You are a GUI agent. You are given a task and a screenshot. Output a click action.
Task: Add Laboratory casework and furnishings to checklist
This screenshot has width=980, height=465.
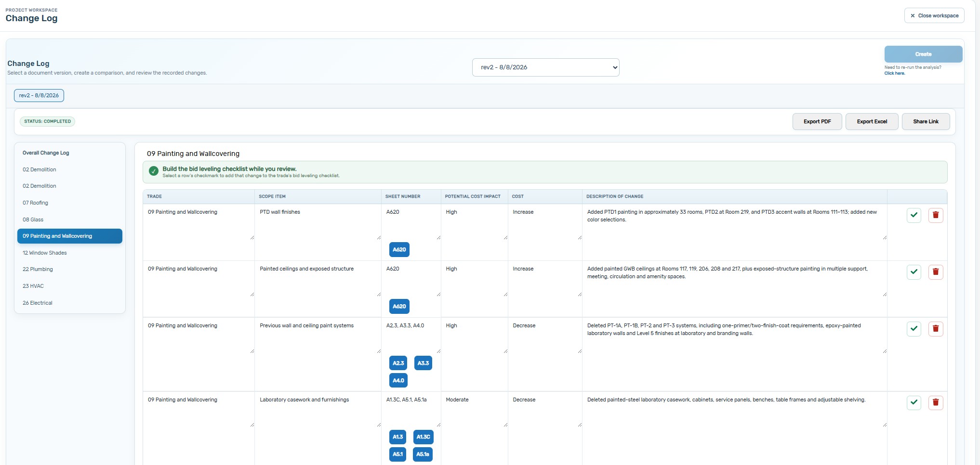point(914,402)
